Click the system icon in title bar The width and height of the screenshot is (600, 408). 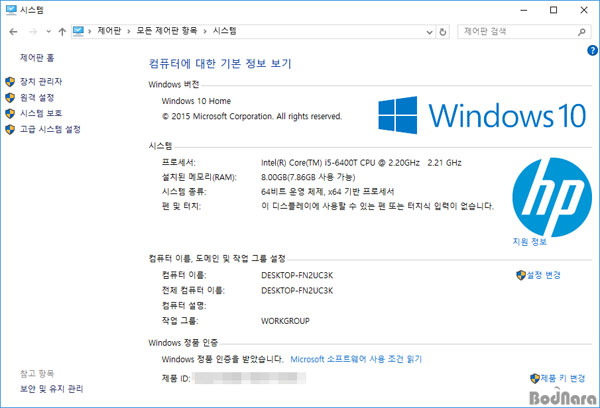tap(11, 10)
